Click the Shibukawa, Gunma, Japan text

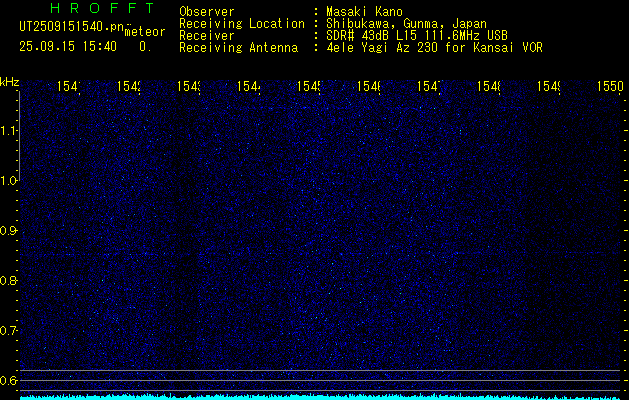click(x=406, y=24)
